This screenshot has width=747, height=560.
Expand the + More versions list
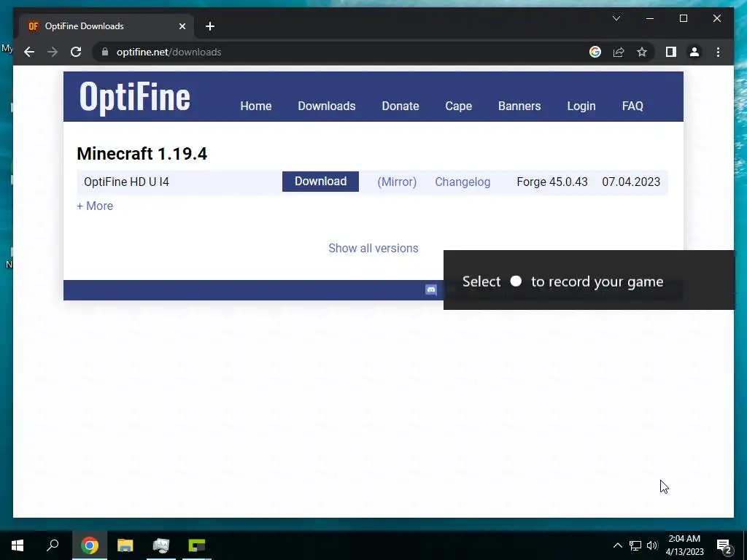(x=95, y=206)
